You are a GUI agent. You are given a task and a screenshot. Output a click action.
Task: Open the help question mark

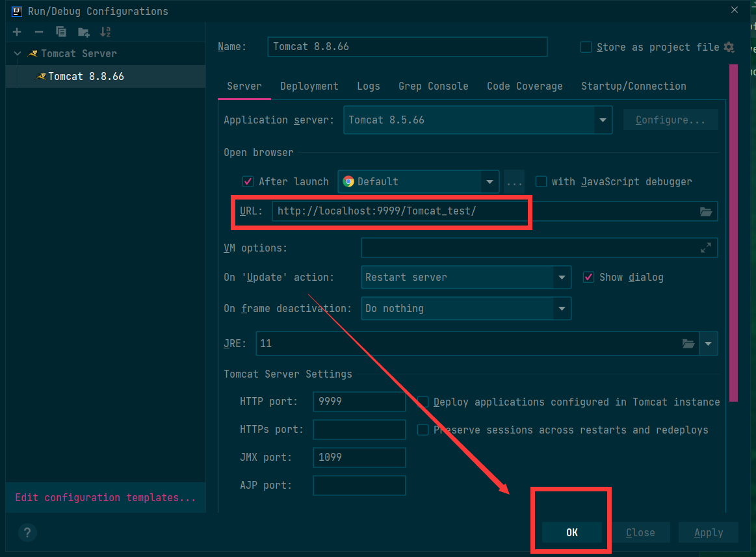[27, 532]
